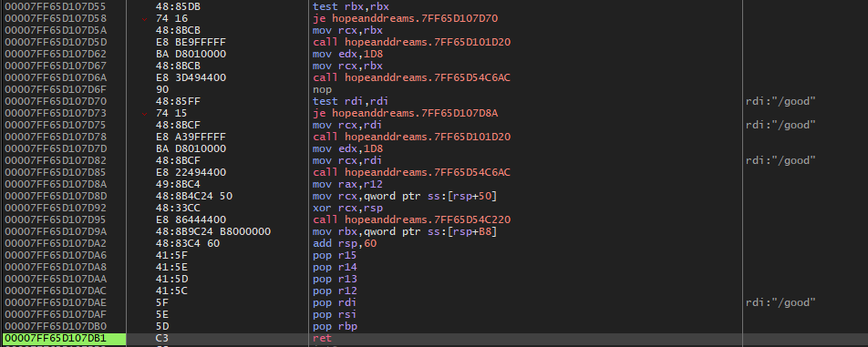Click the jump arrow marker beside bytes 74 16
Viewport: 868px width, 347px height.
tap(145, 19)
